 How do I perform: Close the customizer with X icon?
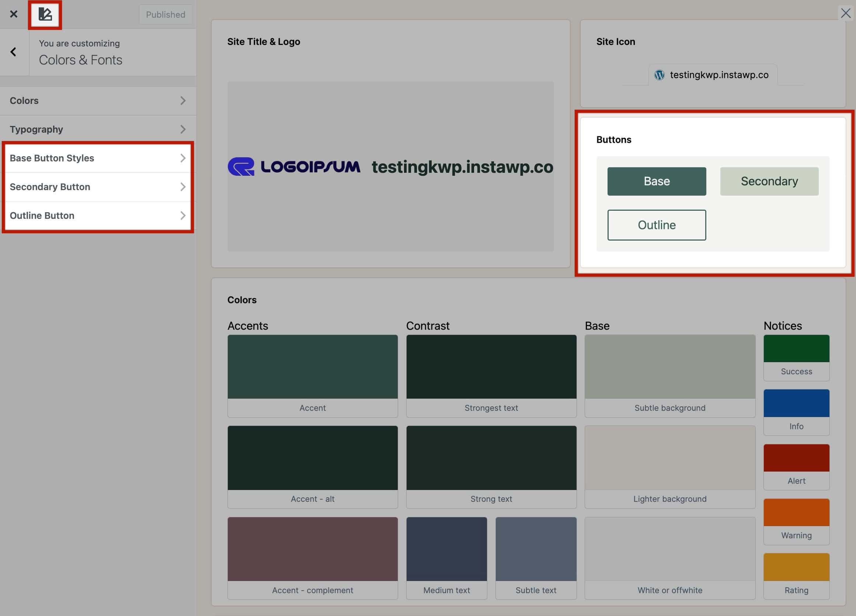pyautogui.click(x=14, y=14)
